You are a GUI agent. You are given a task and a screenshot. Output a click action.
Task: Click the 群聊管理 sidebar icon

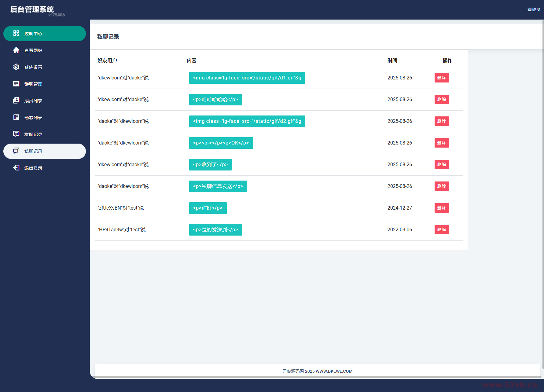pyautogui.click(x=16, y=84)
